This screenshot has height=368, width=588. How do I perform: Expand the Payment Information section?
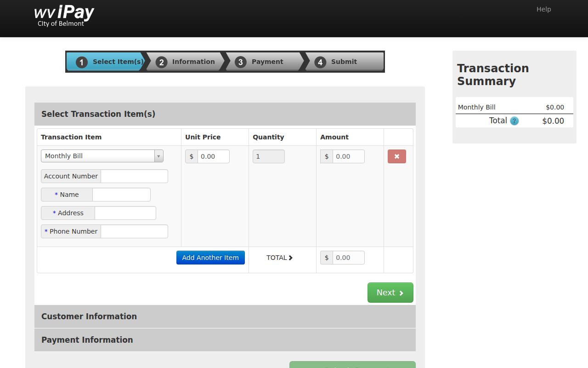pyautogui.click(x=225, y=340)
